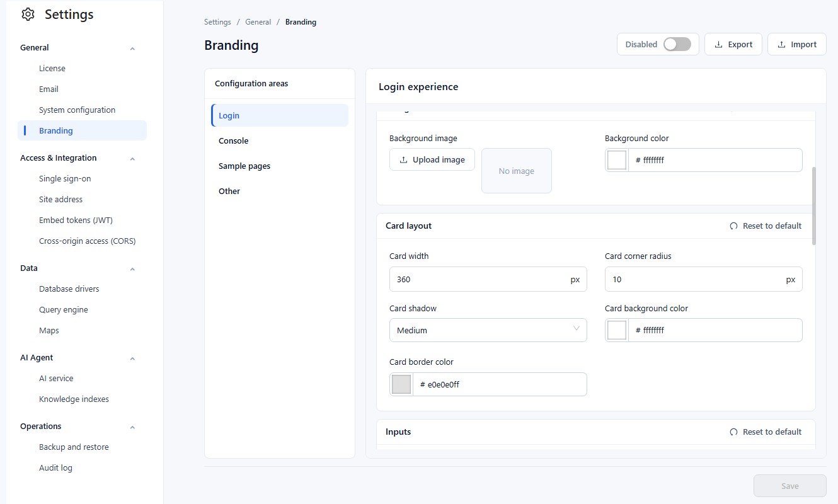838x504 pixels.
Task: Click the Card width input field
Action: pos(488,279)
